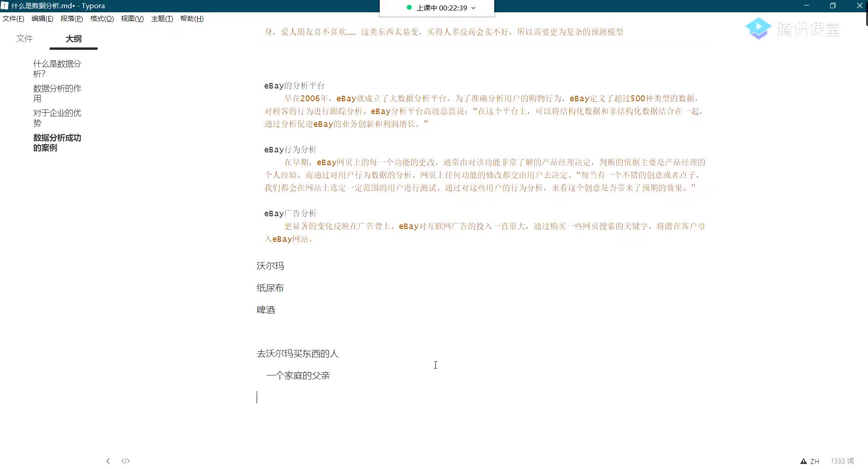Place cursor in the 啤酒 line
This screenshot has height=469, width=868.
266,310
